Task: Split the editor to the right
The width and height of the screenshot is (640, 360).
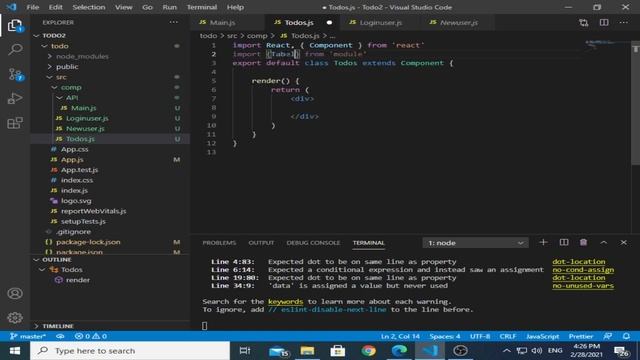Action: 604,22
